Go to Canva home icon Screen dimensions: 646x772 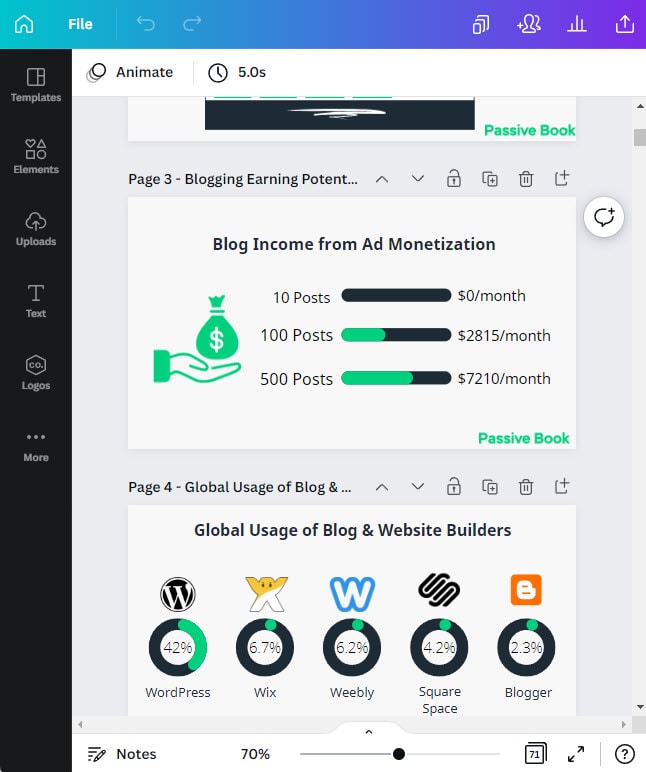24,24
